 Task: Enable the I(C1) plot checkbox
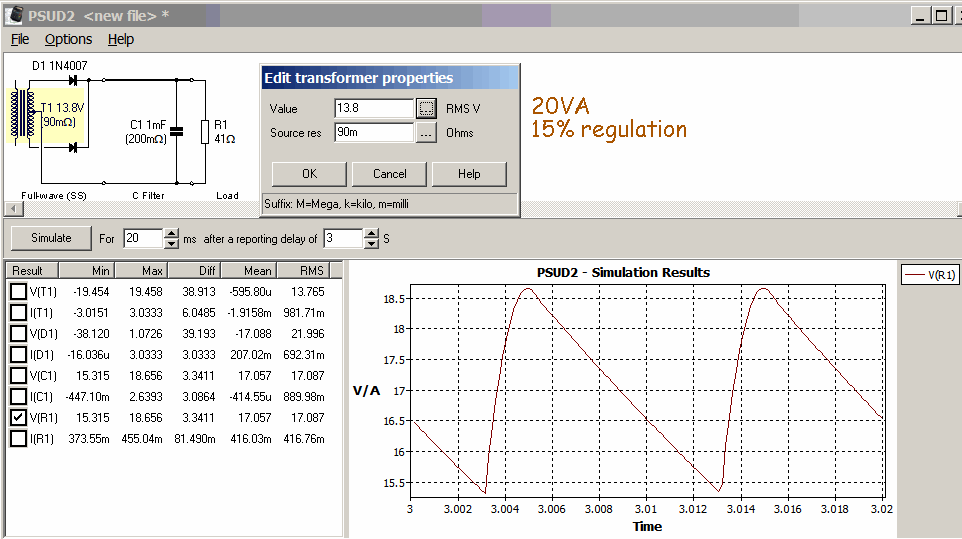(18, 397)
